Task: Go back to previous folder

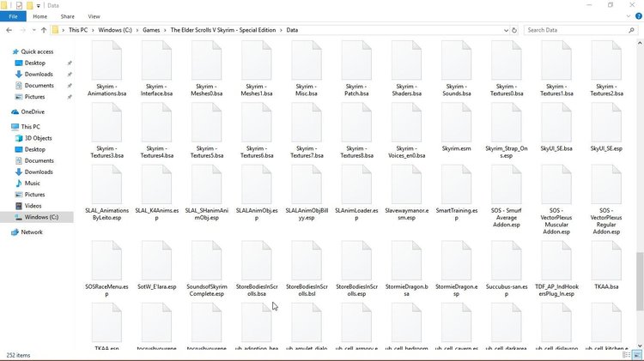Action: click(x=9, y=30)
